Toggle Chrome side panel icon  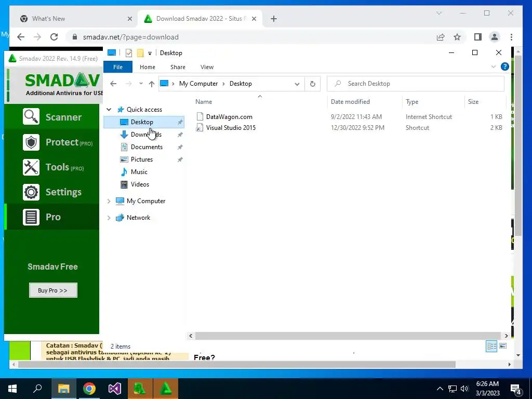pos(478,37)
